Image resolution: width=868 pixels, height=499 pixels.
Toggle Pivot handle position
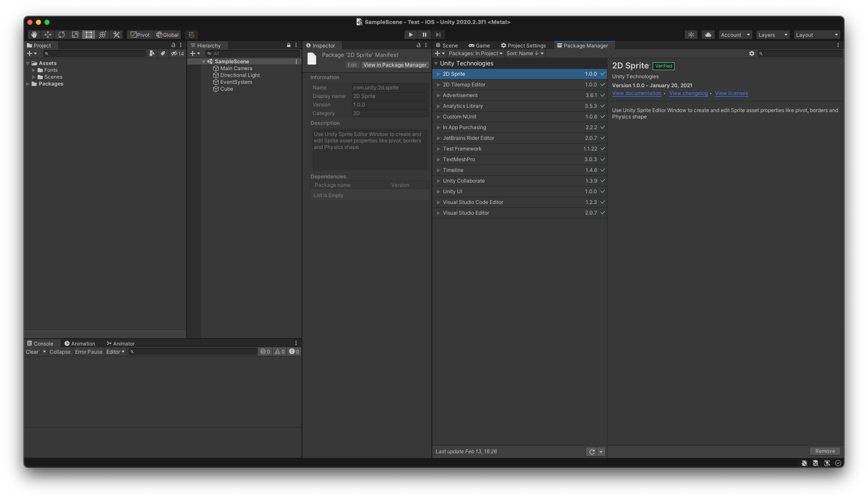click(140, 35)
